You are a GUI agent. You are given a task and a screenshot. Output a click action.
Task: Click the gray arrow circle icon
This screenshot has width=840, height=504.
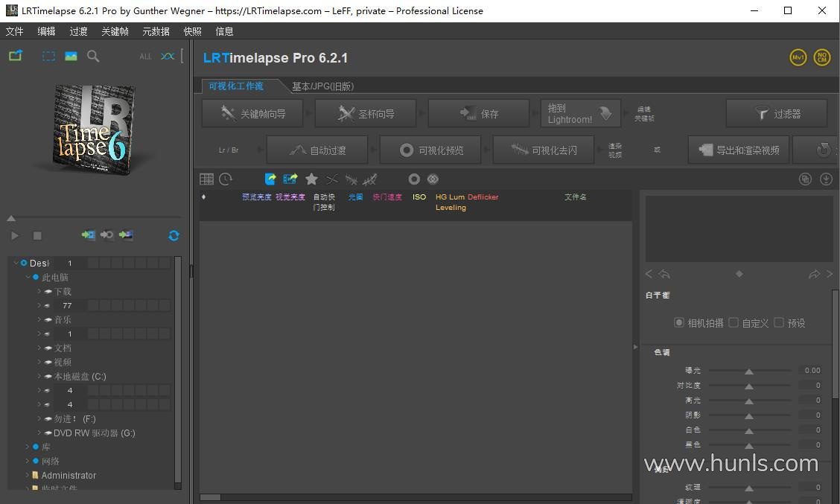[x=106, y=235]
